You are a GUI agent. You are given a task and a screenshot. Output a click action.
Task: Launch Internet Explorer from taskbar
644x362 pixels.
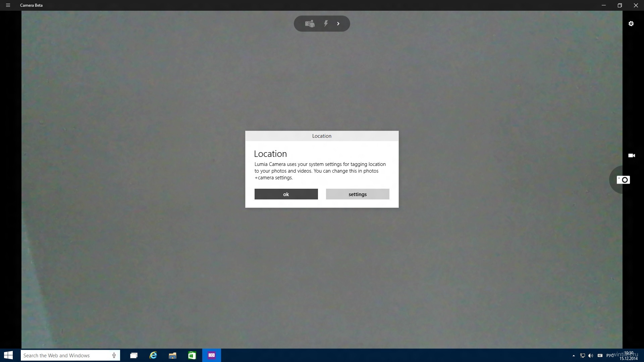coord(153,355)
